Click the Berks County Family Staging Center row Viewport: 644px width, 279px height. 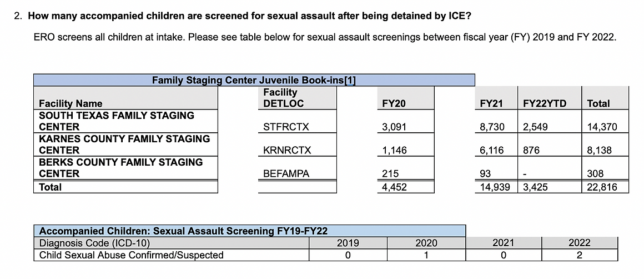[120, 168]
